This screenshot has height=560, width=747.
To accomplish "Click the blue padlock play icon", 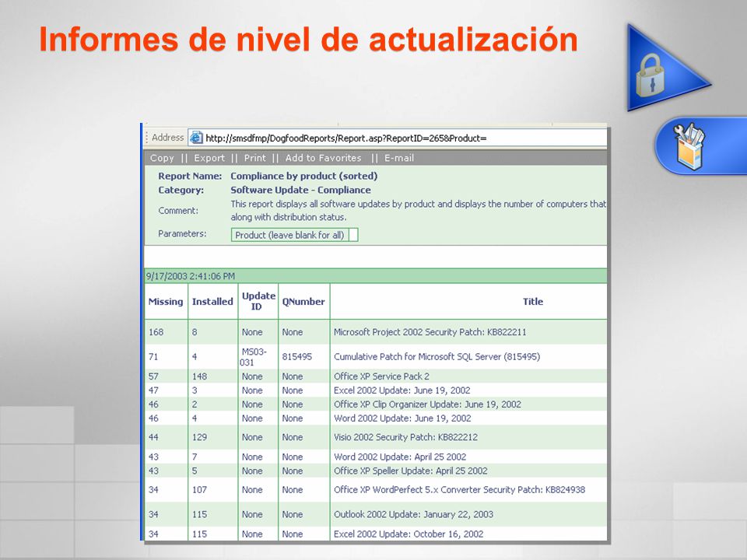I will pos(669,68).
